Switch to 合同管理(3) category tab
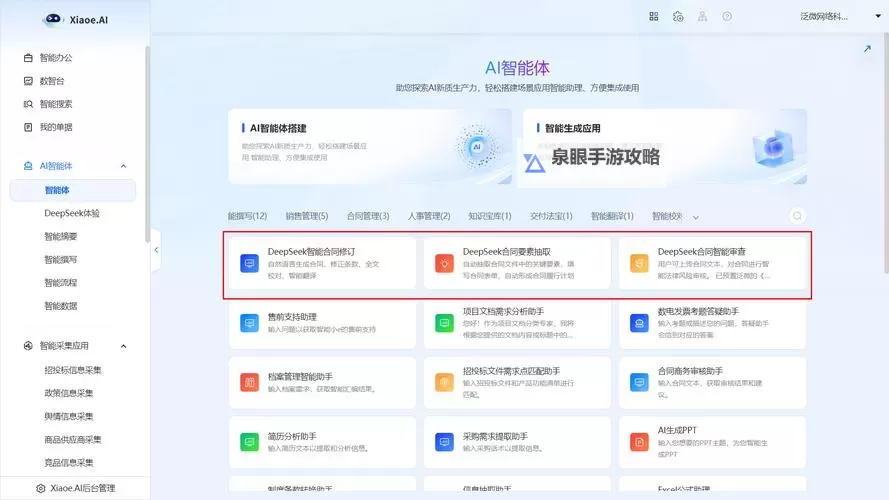 coord(368,216)
